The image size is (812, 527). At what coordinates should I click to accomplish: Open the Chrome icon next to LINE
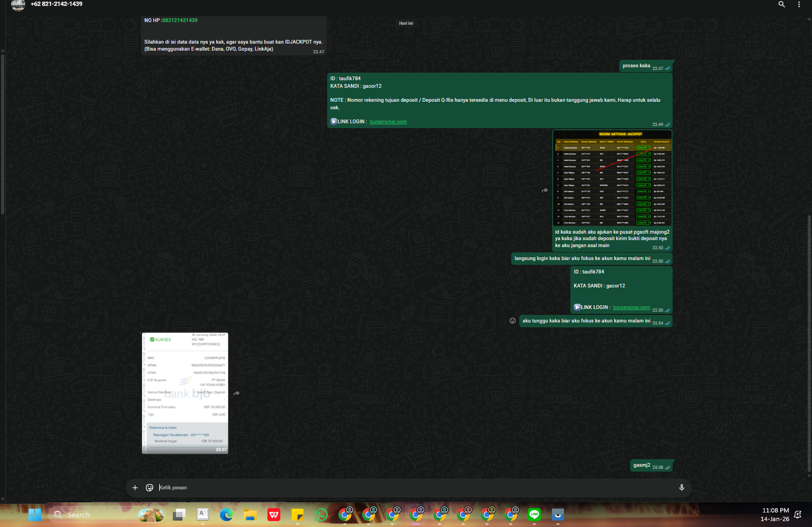click(511, 515)
